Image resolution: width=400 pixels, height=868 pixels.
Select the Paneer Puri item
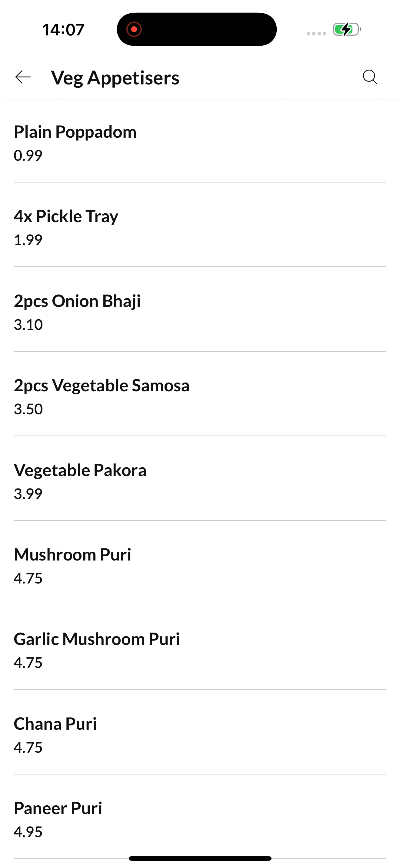click(200, 817)
